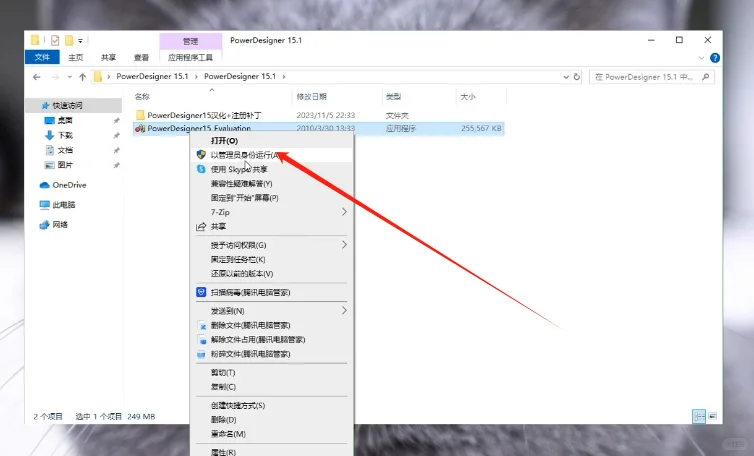The height and width of the screenshot is (456, 754).
Task: Choose 兼容性疑难解答(Y) menu entry
Action: pos(272,183)
